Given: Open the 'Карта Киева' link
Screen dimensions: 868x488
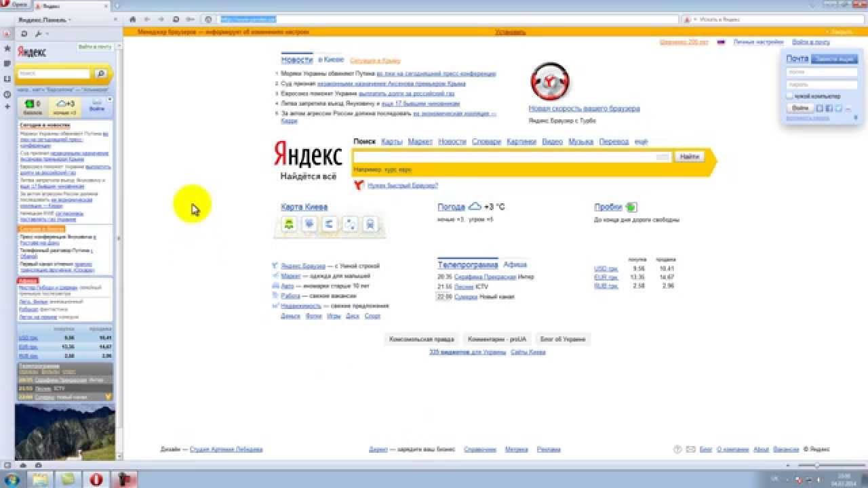Looking at the screenshot, I should pyautogui.click(x=304, y=207).
